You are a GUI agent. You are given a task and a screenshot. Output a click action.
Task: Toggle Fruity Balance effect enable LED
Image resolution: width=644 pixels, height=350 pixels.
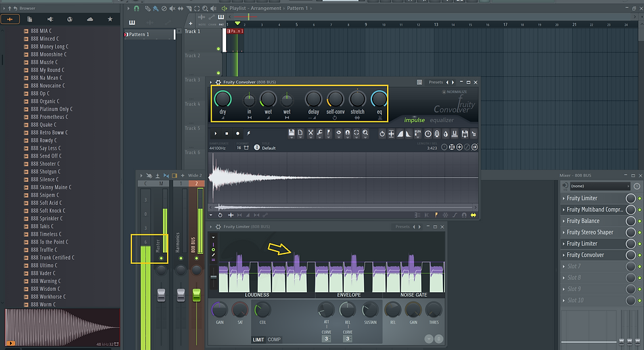639,221
